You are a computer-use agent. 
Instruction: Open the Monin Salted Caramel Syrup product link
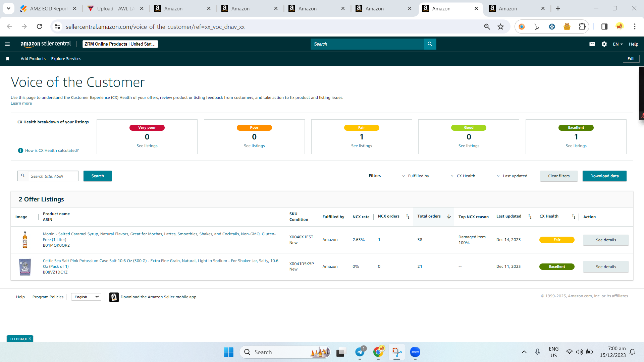(x=159, y=237)
